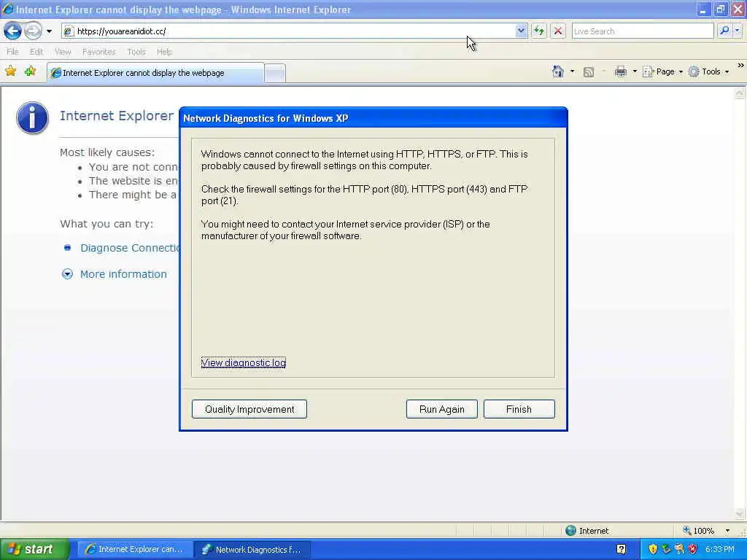This screenshot has height=560, width=747.
Task: Stop loading with the red X icon
Action: coord(558,31)
